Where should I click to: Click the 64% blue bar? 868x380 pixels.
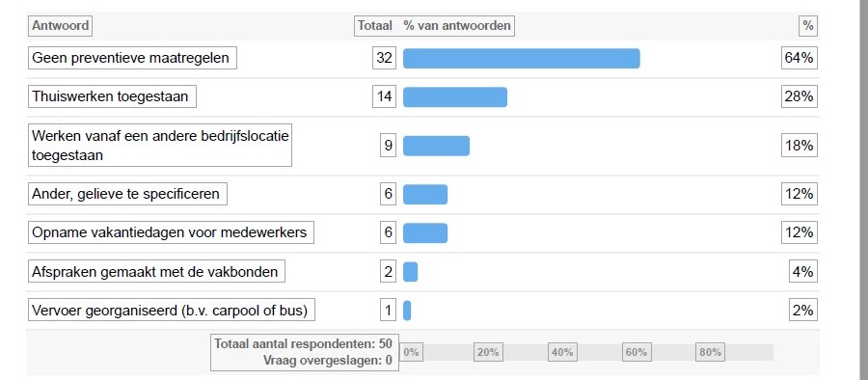(x=522, y=58)
